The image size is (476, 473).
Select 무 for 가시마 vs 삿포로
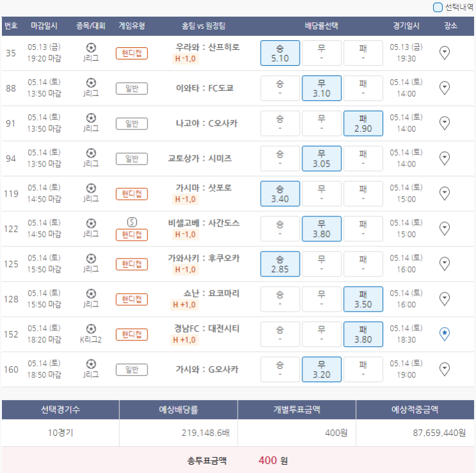322,194
